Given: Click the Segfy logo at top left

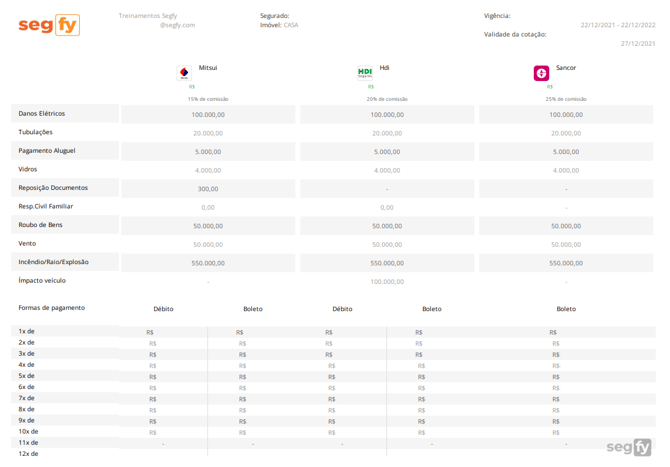Looking at the screenshot, I should [x=48, y=26].
